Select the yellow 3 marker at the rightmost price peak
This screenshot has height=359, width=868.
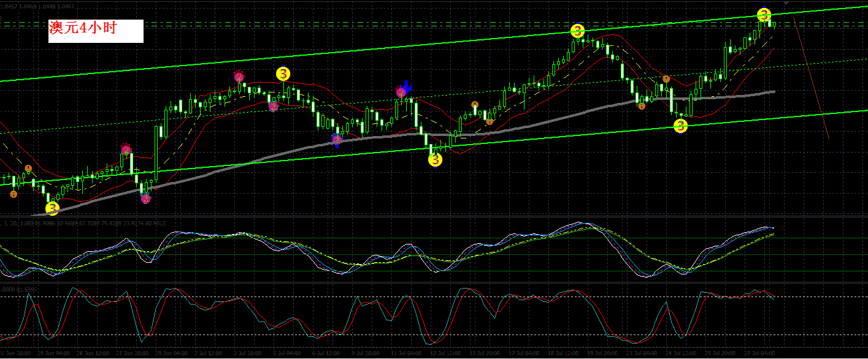[x=763, y=15]
